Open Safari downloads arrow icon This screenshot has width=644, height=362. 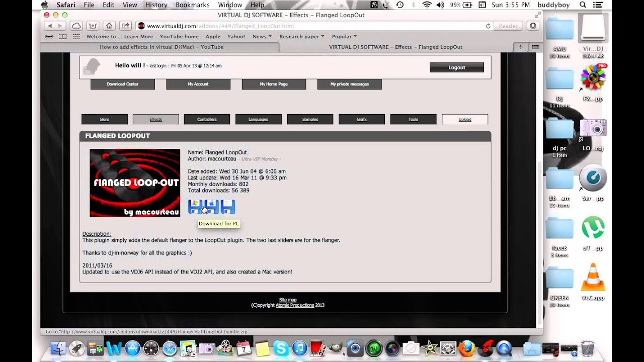(533, 26)
